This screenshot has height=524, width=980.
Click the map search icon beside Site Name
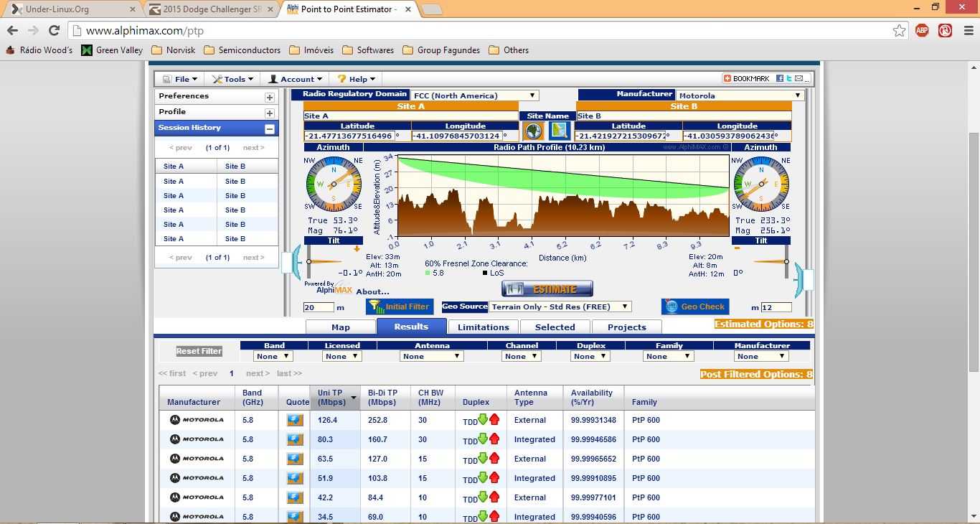(559, 131)
